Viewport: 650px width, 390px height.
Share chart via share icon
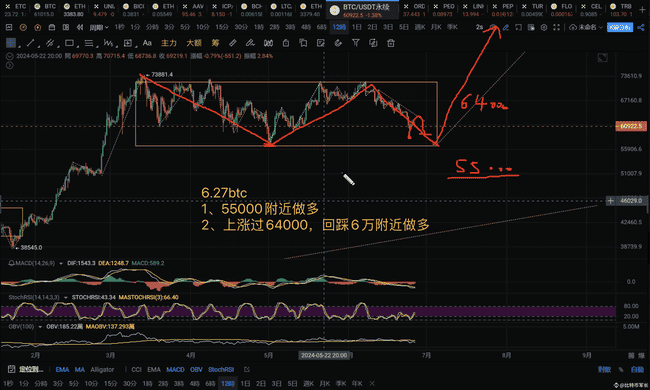(641, 27)
